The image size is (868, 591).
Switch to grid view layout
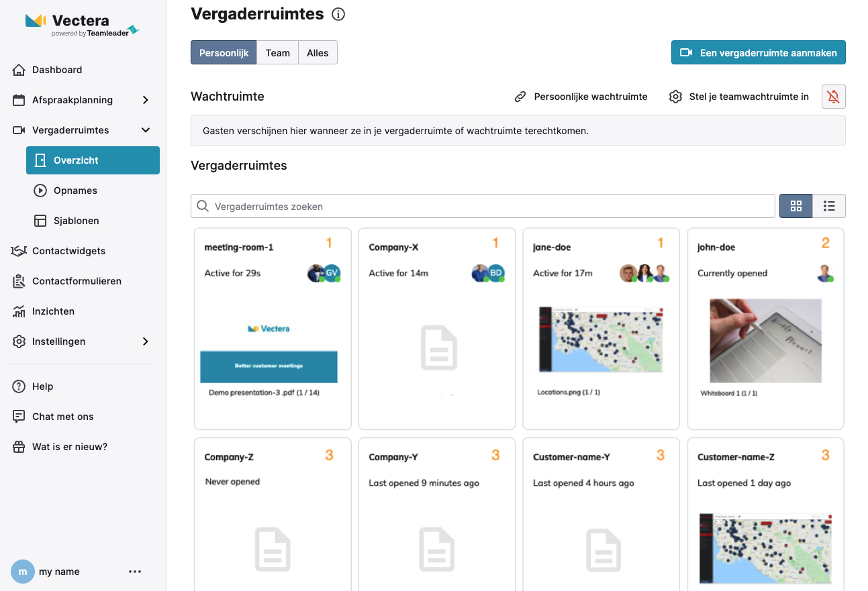coord(795,207)
